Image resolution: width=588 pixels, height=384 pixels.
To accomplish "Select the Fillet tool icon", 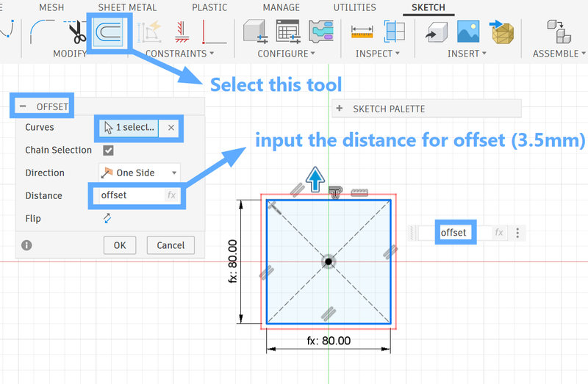I will point(41,32).
